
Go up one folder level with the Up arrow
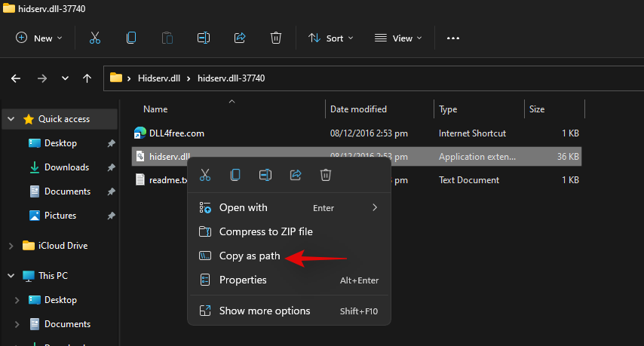(87, 78)
